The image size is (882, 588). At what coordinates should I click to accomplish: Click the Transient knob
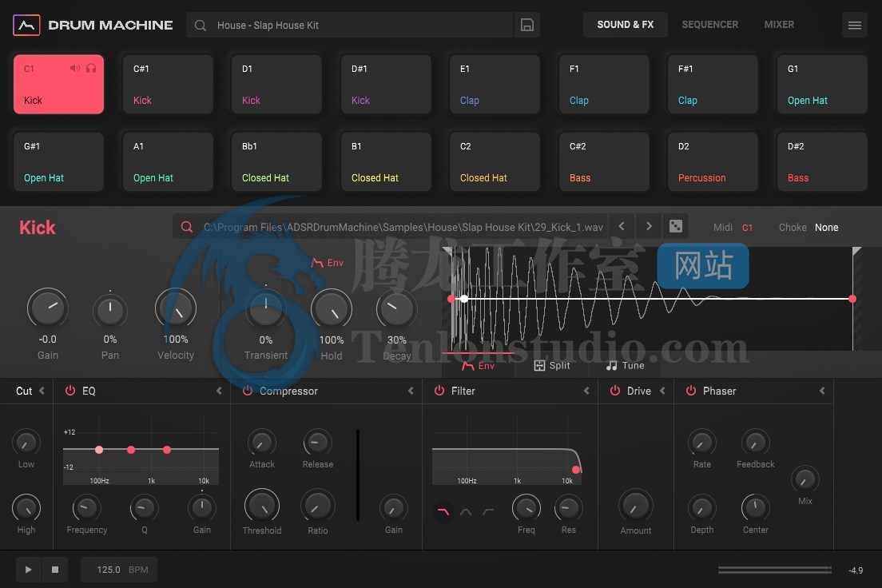[266, 308]
